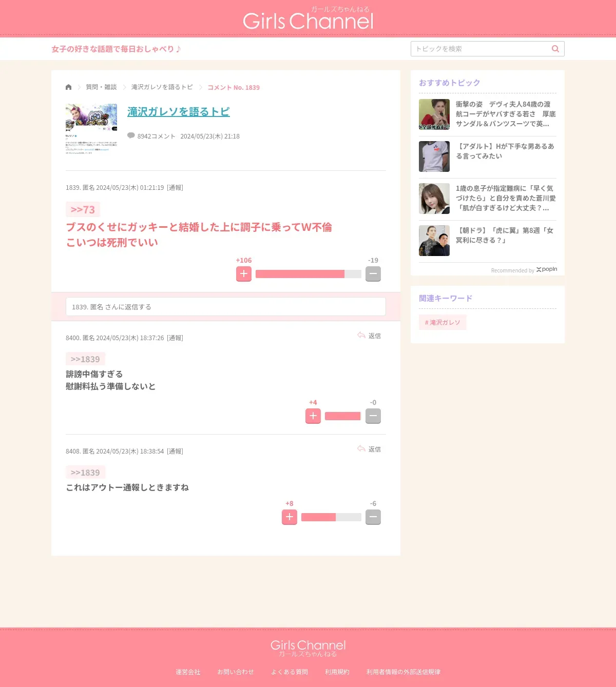Focus the reply box for comment 1839
Screen dimensions: 616x687
pyautogui.click(x=226, y=307)
